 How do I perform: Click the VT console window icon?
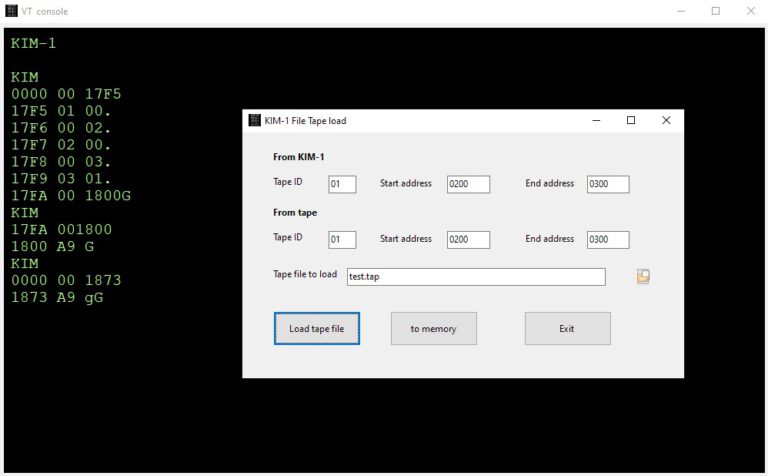(x=11, y=11)
